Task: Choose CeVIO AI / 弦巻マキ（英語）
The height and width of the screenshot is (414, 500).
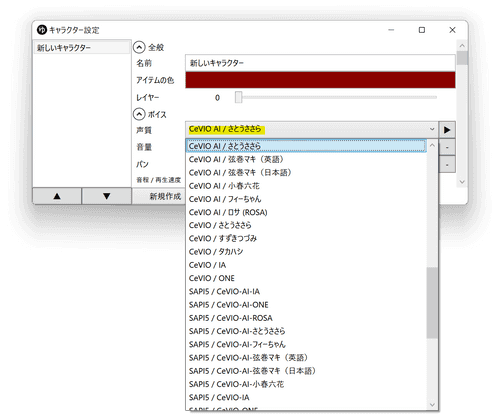Action: [x=306, y=159]
